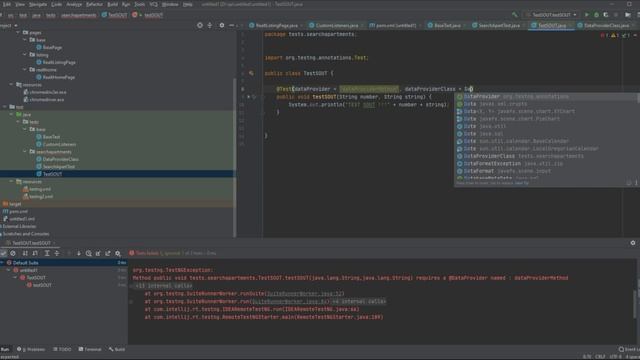Click the next failed test down arrow
The height and width of the screenshot is (360, 640).
tap(79, 253)
